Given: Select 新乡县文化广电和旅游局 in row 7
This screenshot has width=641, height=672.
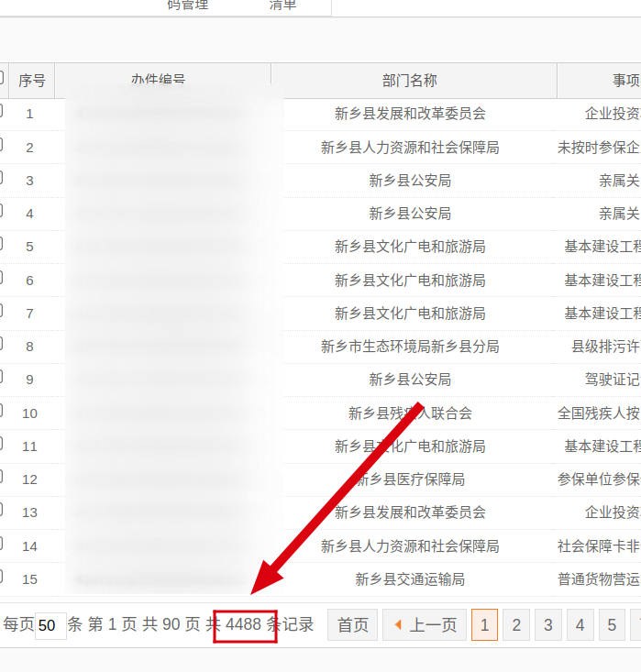Looking at the screenshot, I should tap(410, 314).
